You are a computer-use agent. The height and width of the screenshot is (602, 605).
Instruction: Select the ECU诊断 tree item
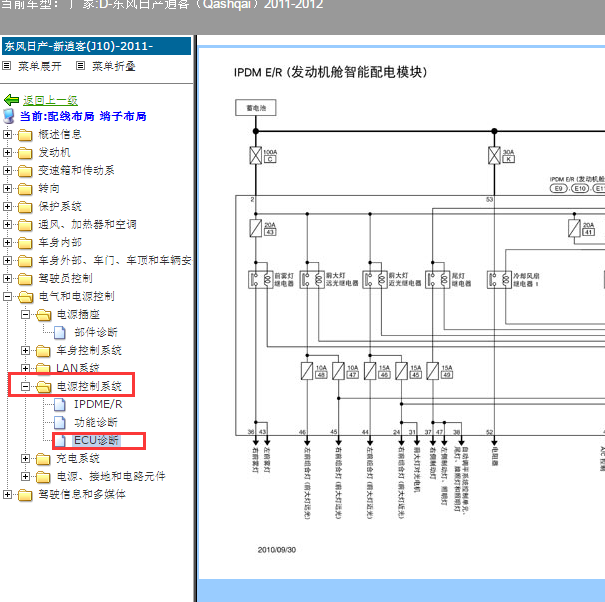(x=96, y=440)
